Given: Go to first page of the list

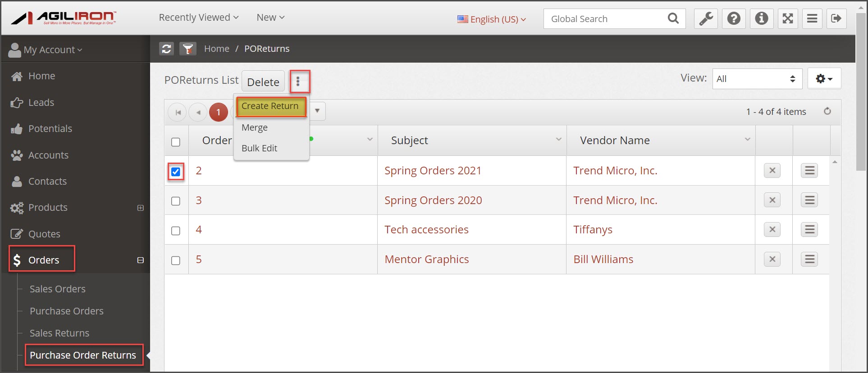Looking at the screenshot, I should click(178, 112).
